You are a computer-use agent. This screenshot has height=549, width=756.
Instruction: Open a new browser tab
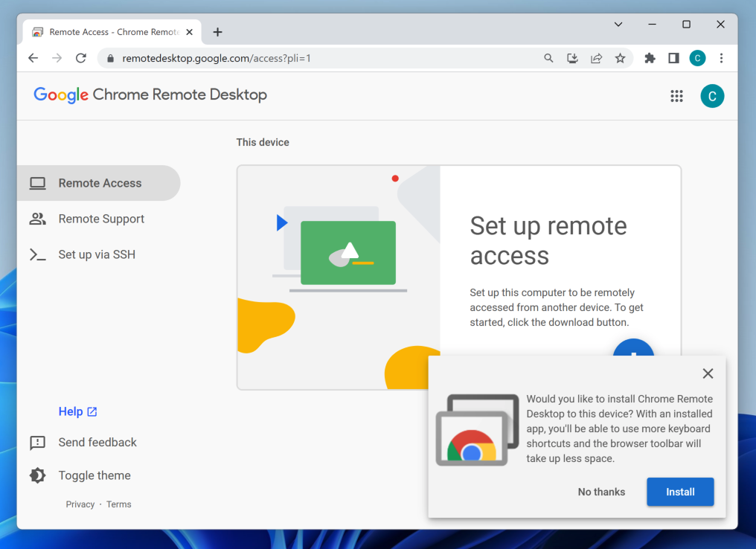[217, 32]
